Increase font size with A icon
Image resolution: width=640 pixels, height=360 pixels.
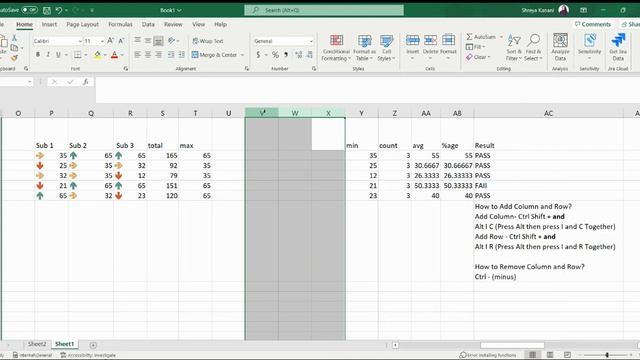tap(111, 41)
